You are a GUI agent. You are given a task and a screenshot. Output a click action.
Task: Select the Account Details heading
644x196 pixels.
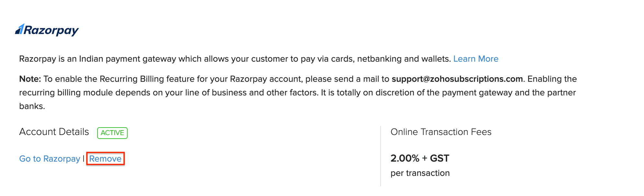(54, 132)
